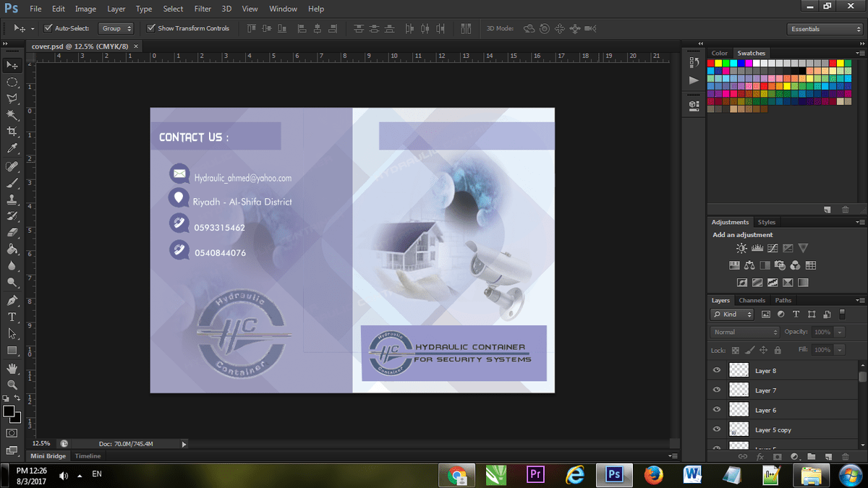Open the Filter menu
Image resolution: width=868 pixels, height=488 pixels.
[x=203, y=9]
